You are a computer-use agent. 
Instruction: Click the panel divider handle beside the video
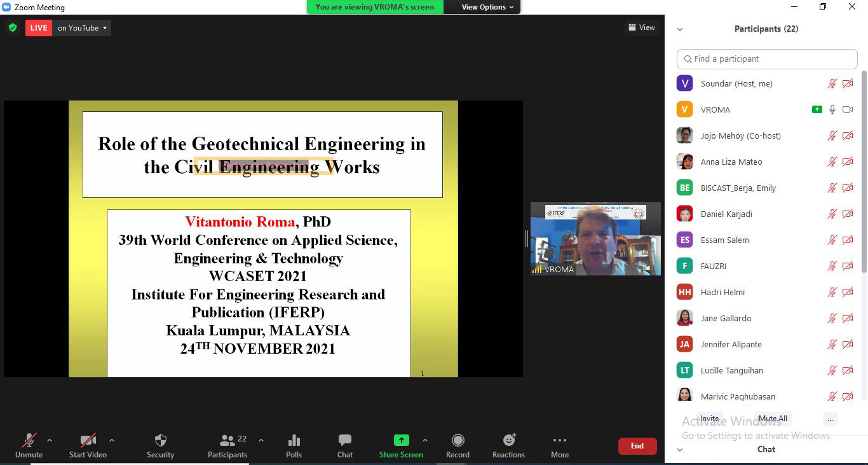(x=526, y=239)
